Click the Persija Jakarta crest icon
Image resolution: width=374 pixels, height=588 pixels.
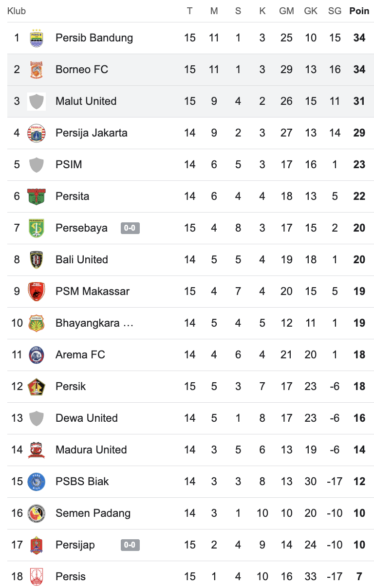37,133
